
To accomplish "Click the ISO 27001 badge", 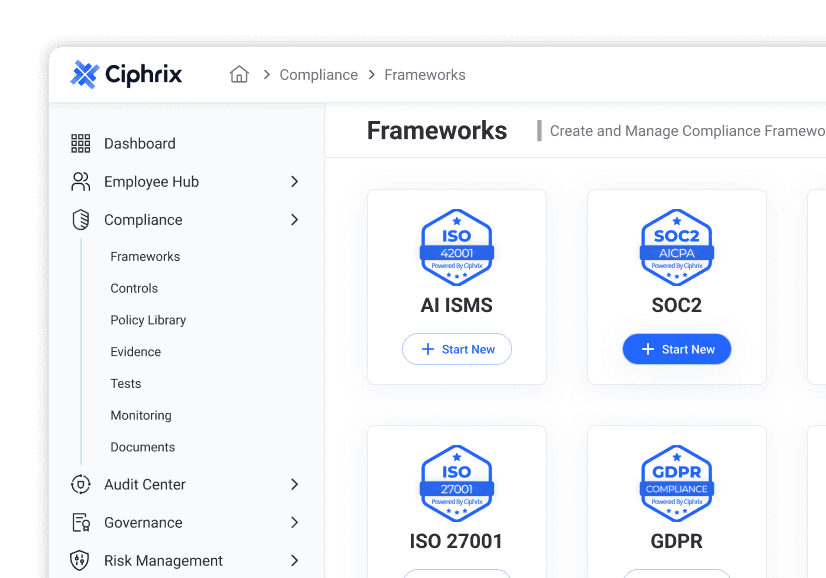I will coord(457,484).
